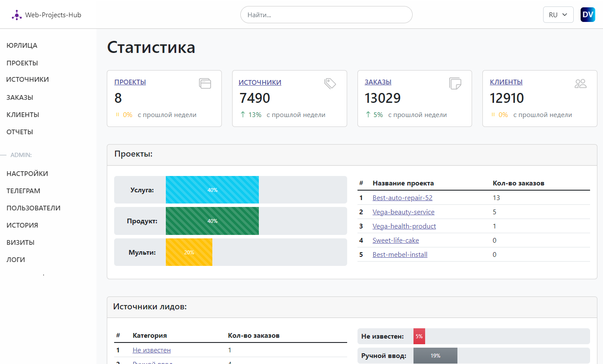Click the blue Услуга 40% progress bar
Image resolution: width=603 pixels, height=364 pixels.
(212, 190)
